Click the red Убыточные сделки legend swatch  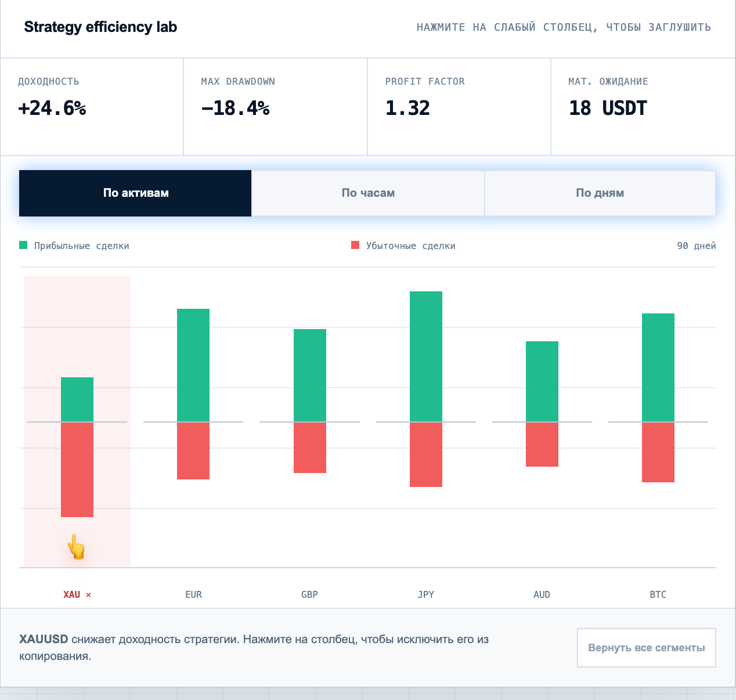355,246
